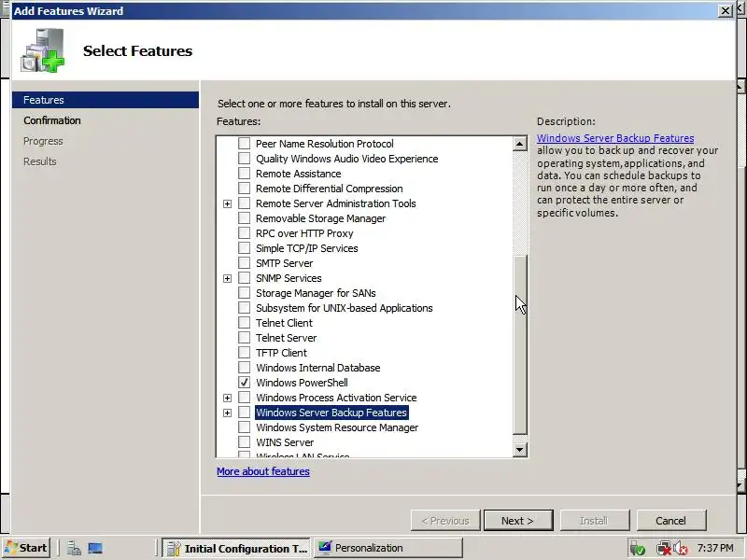Check the SNMP Services checkbox
The width and height of the screenshot is (747, 560).
click(244, 277)
